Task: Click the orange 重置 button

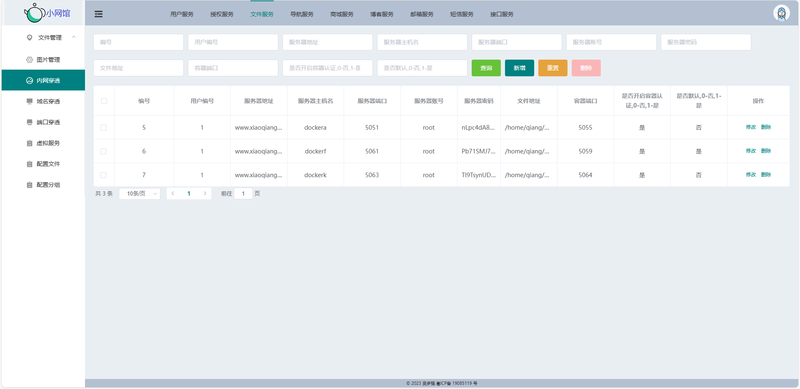Action: [x=553, y=68]
